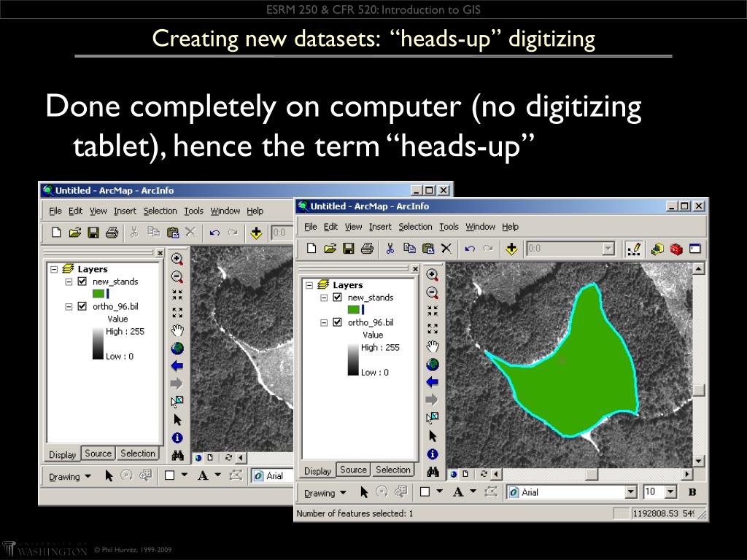Open Drawing menu dropdown in back window

[x=70, y=477]
